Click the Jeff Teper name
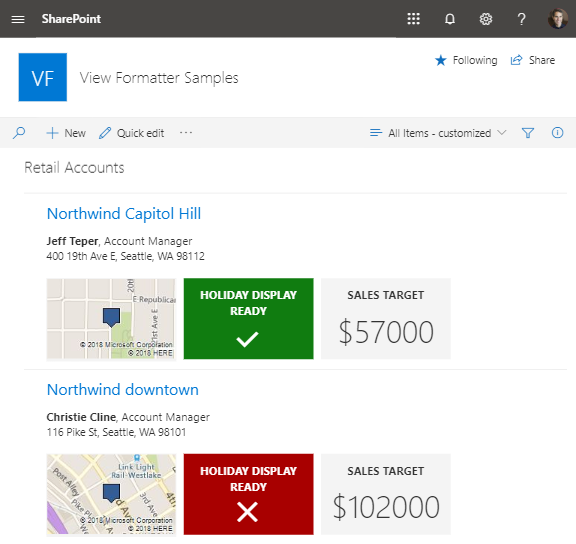Viewport: 576px width, 544px height. tap(72, 241)
